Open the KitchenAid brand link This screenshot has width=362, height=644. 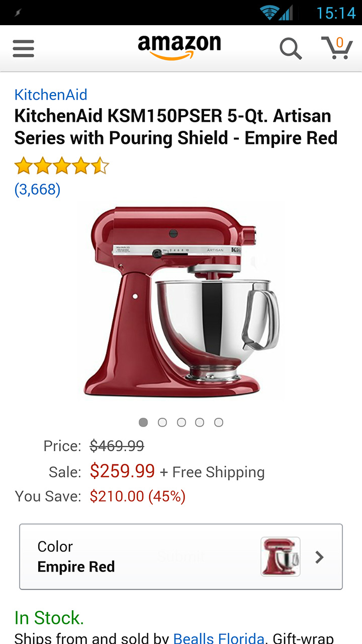(x=51, y=95)
